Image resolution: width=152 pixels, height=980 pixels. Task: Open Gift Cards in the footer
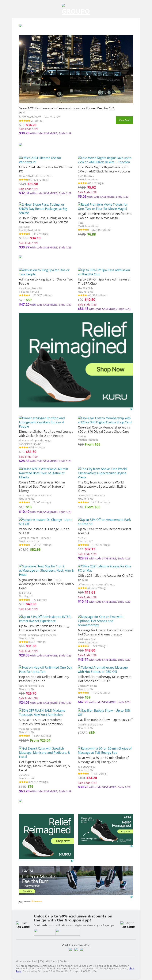52,961
